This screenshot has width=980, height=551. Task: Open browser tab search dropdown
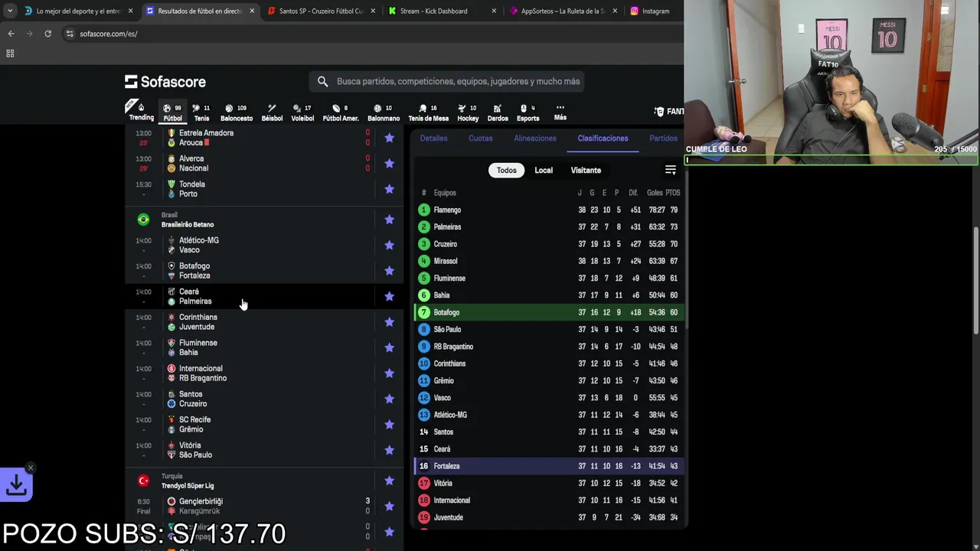(9, 11)
